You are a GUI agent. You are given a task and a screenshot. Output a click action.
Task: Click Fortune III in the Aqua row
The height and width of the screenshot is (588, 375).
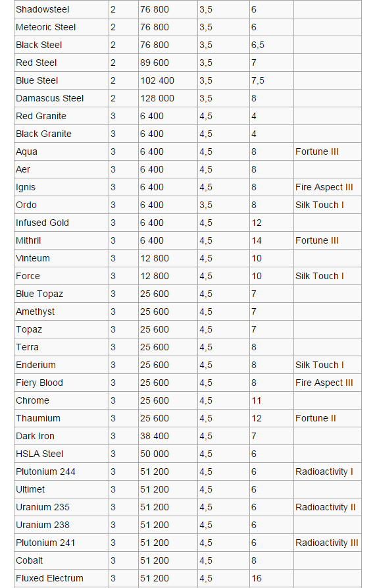point(317,151)
